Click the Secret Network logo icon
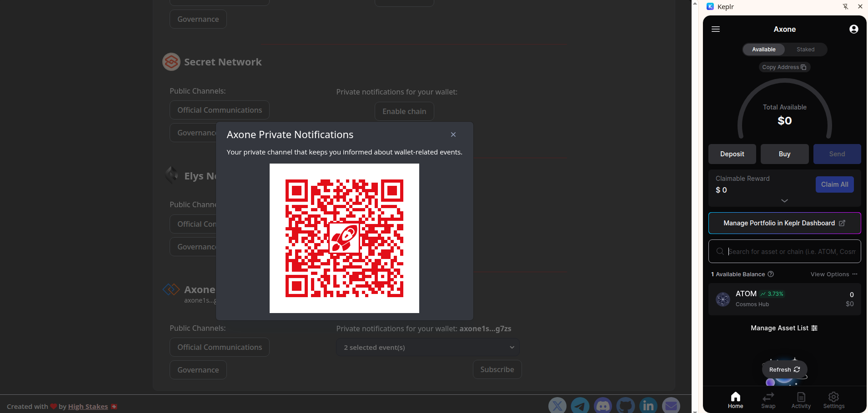868x413 pixels. point(171,62)
